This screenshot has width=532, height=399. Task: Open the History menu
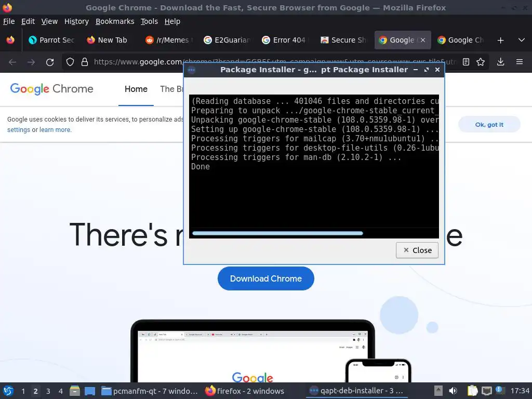click(76, 21)
